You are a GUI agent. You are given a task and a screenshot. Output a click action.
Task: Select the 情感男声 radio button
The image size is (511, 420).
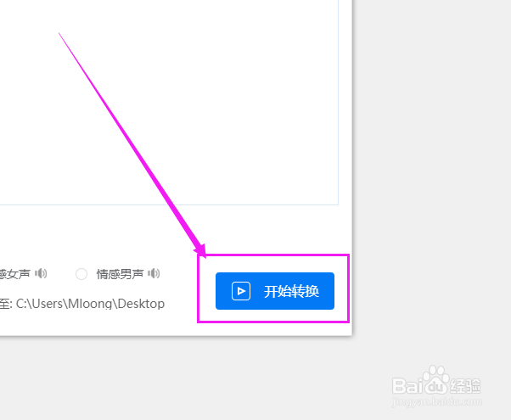pyautogui.click(x=81, y=274)
